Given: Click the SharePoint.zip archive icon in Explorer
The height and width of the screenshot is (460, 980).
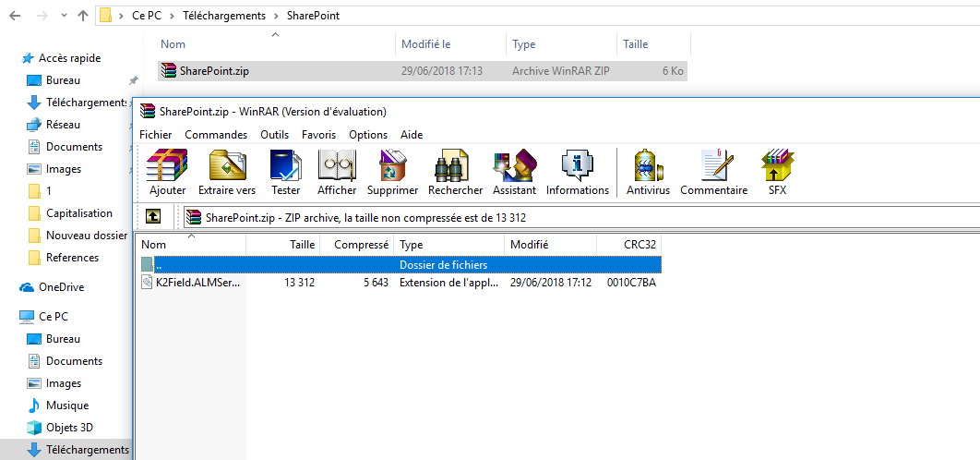Looking at the screenshot, I should 168,71.
